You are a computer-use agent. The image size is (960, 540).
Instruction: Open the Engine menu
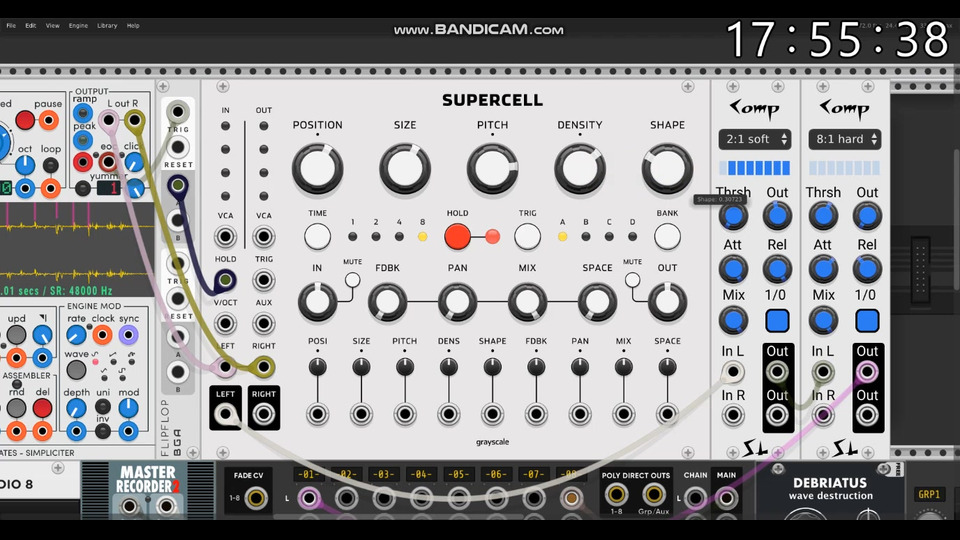tap(78, 26)
